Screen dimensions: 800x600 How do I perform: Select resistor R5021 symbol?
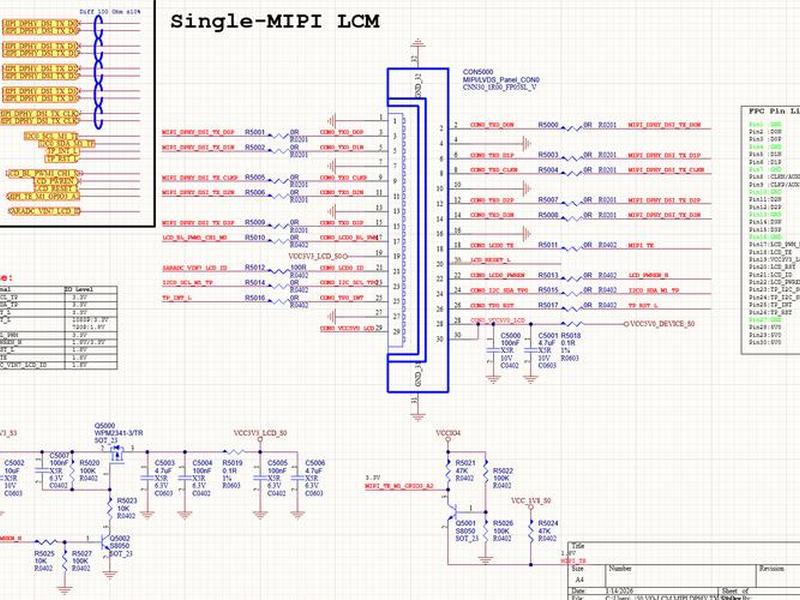pyautogui.click(x=448, y=470)
